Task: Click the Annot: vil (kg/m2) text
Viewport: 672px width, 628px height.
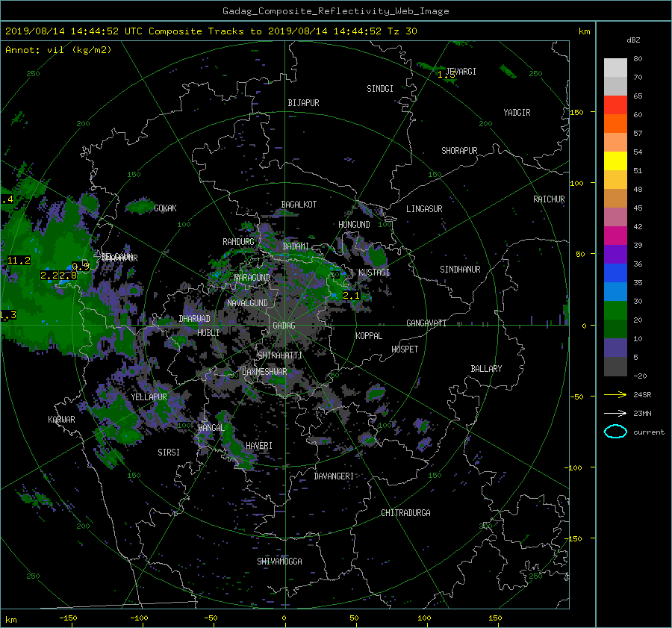Action: [58, 50]
